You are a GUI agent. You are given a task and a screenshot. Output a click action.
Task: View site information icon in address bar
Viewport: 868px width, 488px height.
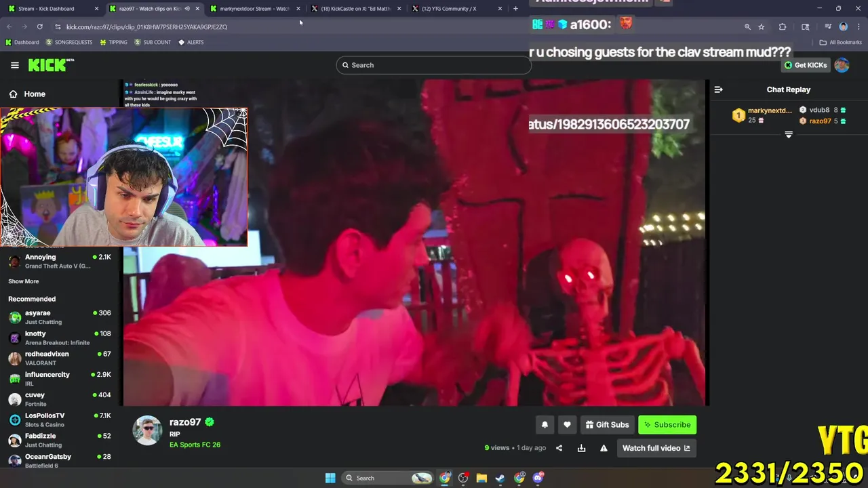pyautogui.click(x=58, y=27)
